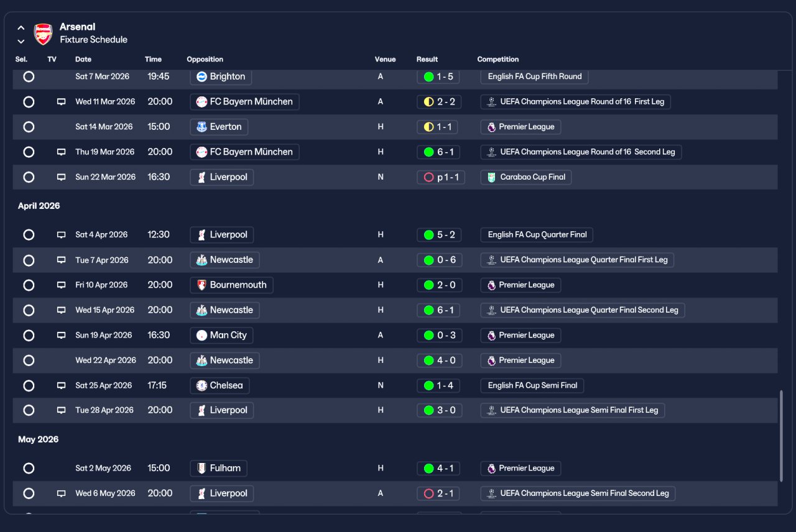Sort by the Opposition column header

tap(205, 60)
